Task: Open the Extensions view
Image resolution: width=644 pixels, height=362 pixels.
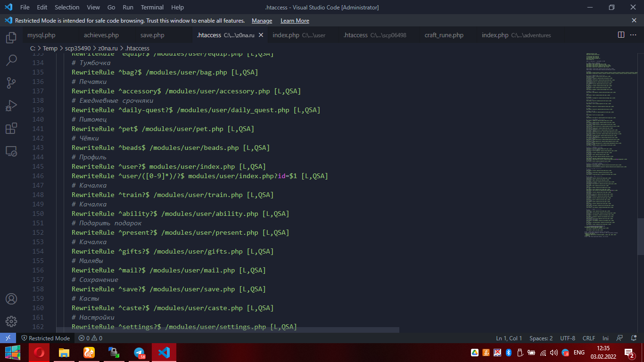Action: click(11, 128)
